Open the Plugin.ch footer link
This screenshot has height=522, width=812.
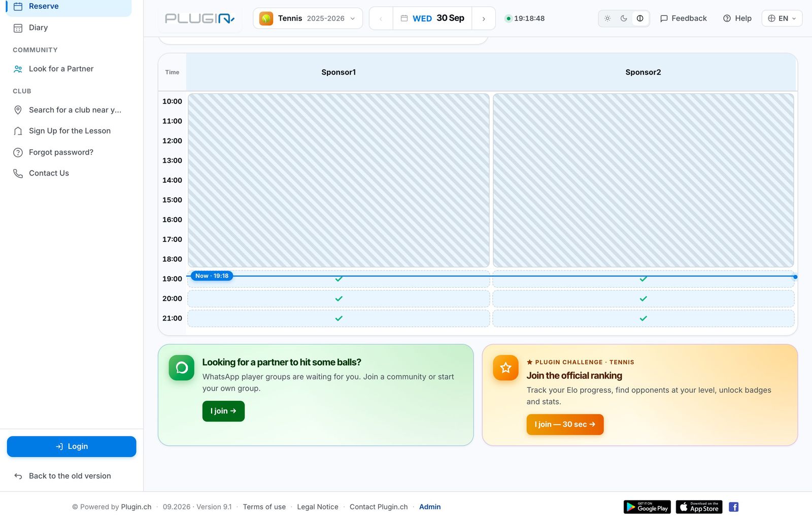(x=136, y=507)
